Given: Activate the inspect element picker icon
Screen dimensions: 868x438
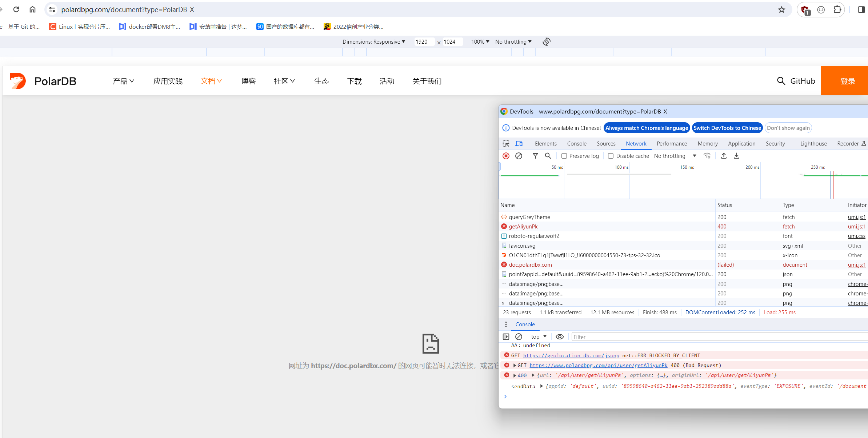Looking at the screenshot, I should pyautogui.click(x=506, y=144).
